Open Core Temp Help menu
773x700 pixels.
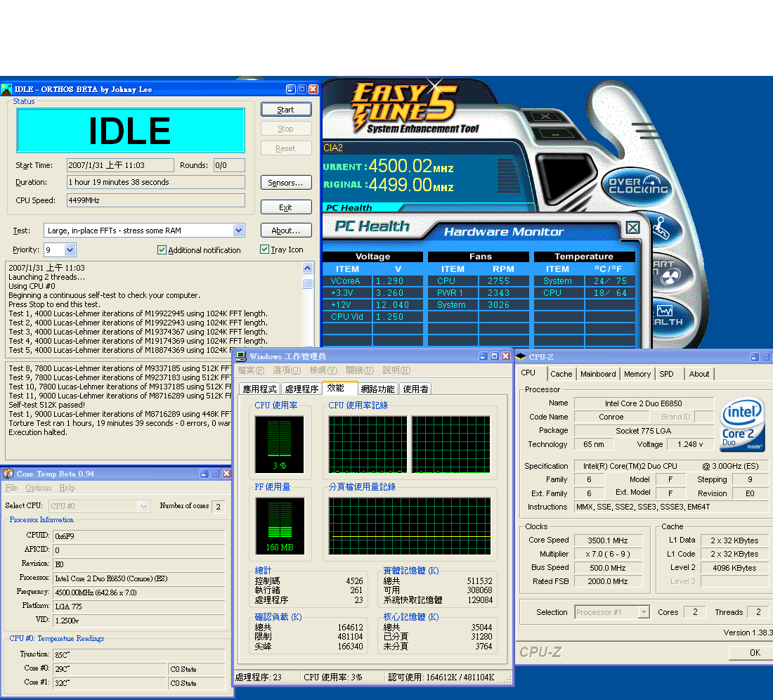(67, 488)
